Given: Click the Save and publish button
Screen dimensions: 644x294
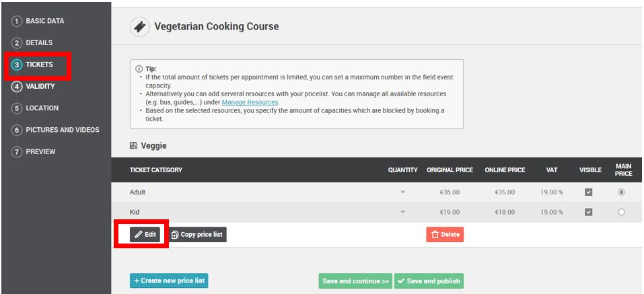Looking at the screenshot, I should click(x=429, y=281).
